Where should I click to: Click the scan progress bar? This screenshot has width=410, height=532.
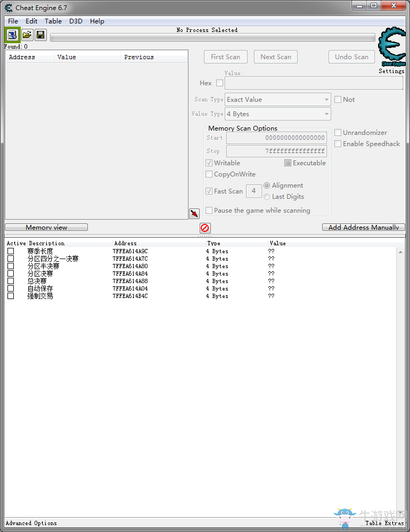click(x=212, y=37)
